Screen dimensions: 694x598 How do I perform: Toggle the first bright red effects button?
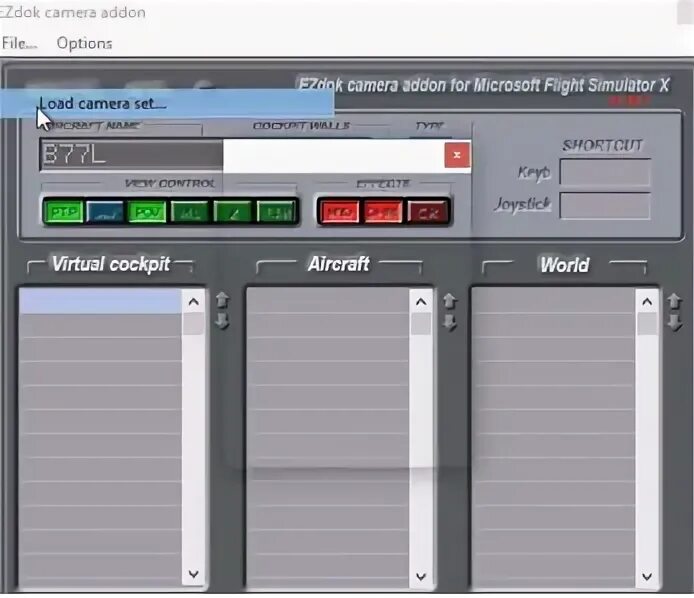pyautogui.click(x=339, y=212)
